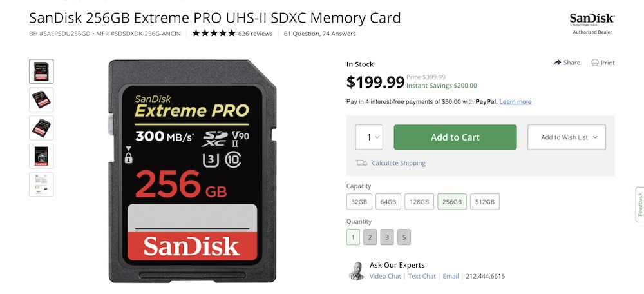View the packaging thumbnail image
The width and height of the screenshot is (644, 294).
point(41,156)
